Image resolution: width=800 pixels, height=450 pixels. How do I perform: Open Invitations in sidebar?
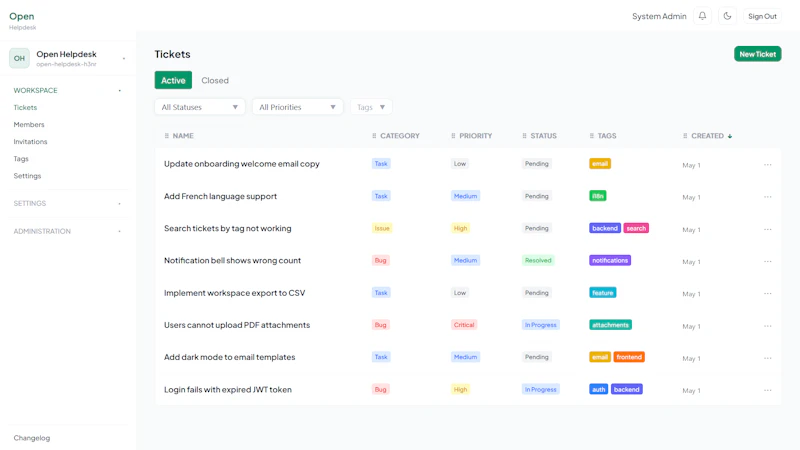pyautogui.click(x=31, y=142)
